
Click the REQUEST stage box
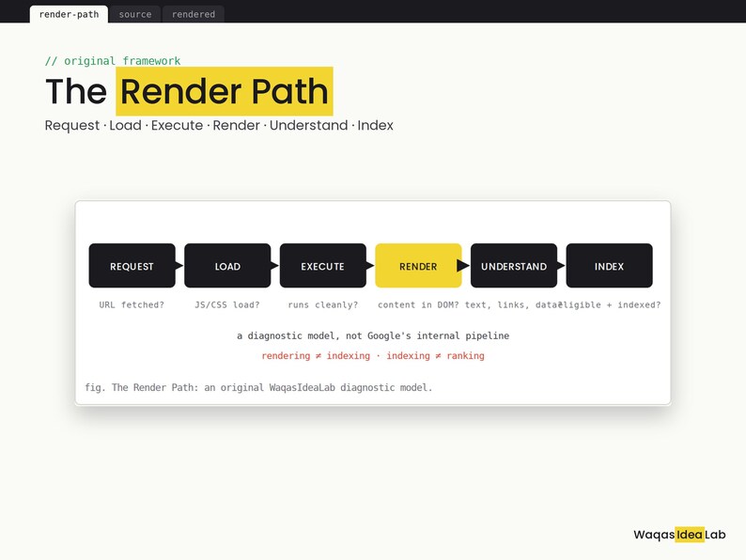tap(132, 266)
